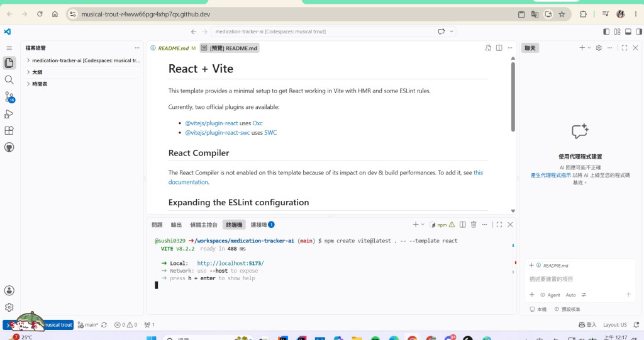The width and height of the screenshot is (644, 340).
Task: Click Layout: US in status bar
Action: click(615, 324)
